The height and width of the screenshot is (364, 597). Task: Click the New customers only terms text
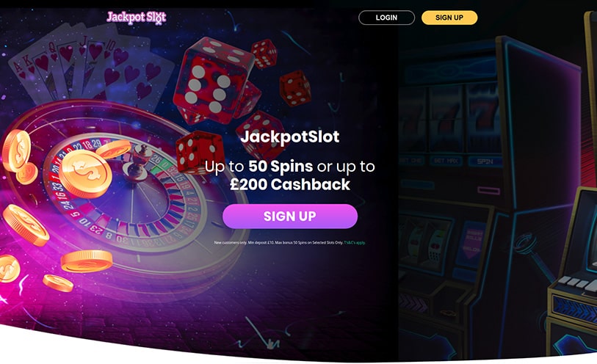(x=278, y=242)
